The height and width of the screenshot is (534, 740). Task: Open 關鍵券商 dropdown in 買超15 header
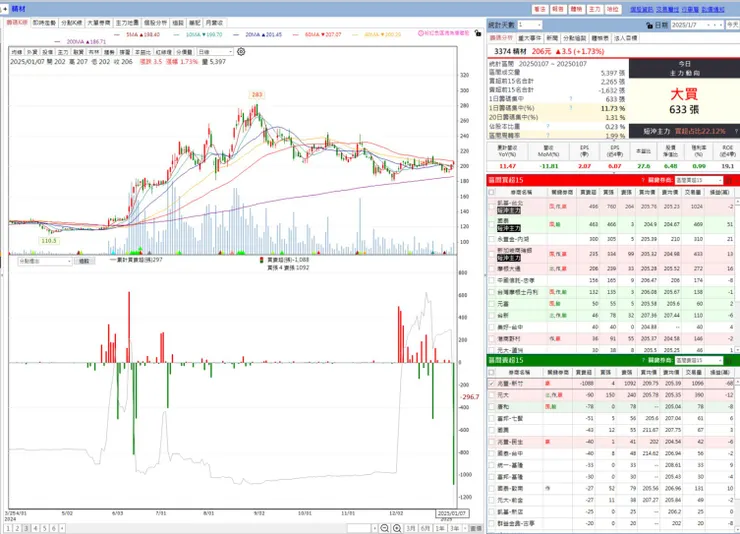point(698,180)
